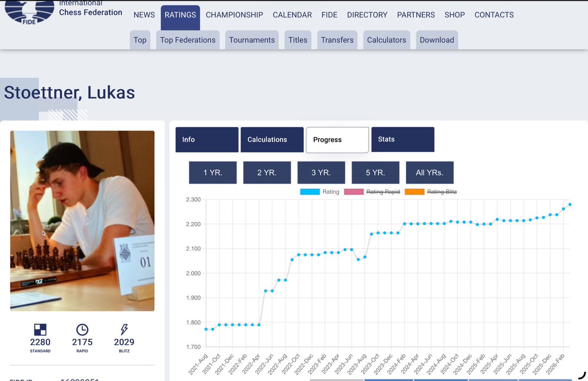
Task: Click the blitz rating lightning icon
Action: click(x=124, y=330)
